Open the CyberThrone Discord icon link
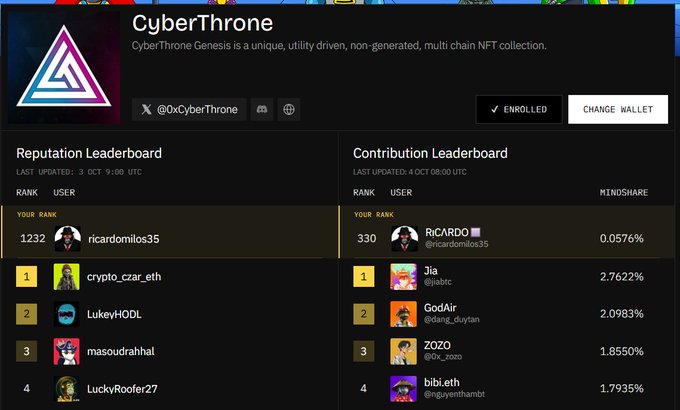680x410 pixels. click(x=262, y=109)
